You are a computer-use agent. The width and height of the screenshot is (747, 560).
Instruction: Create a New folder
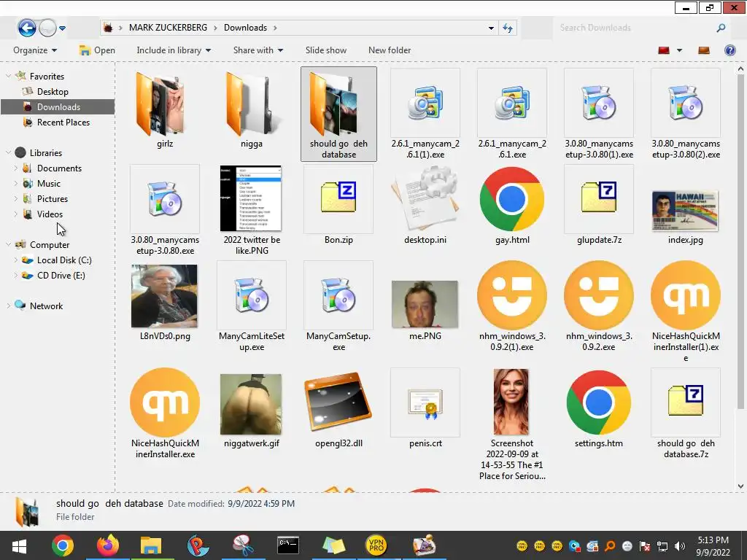click(390, 50)
